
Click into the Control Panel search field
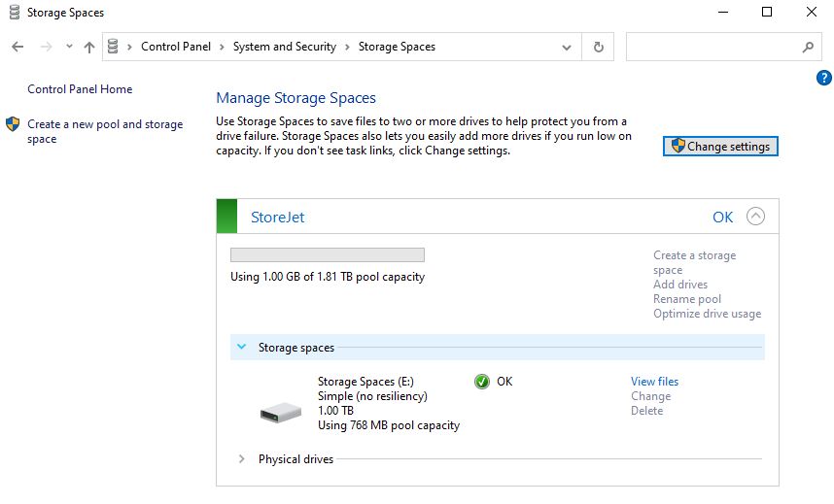(713, 47)
